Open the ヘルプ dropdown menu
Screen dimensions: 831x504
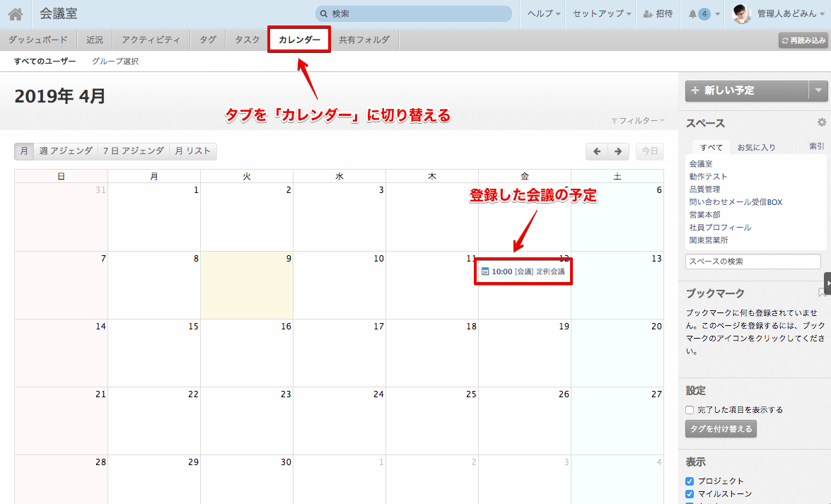(x=544, y=13)
